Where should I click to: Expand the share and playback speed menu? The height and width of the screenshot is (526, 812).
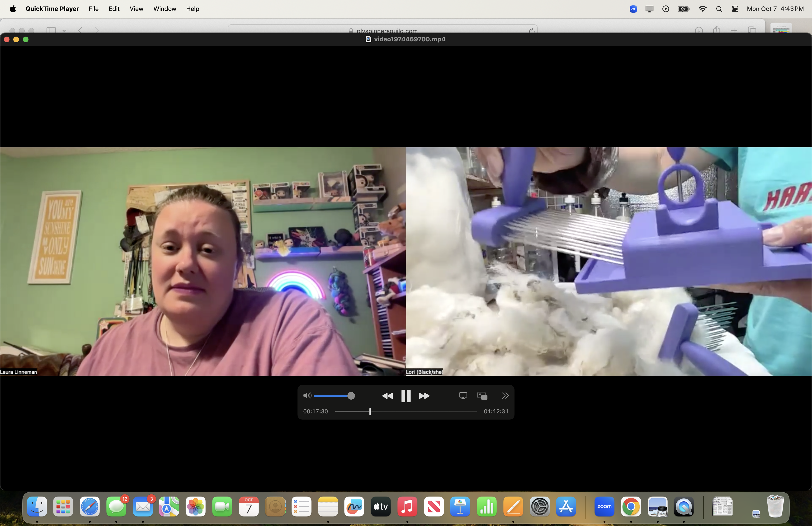(505, 396)
